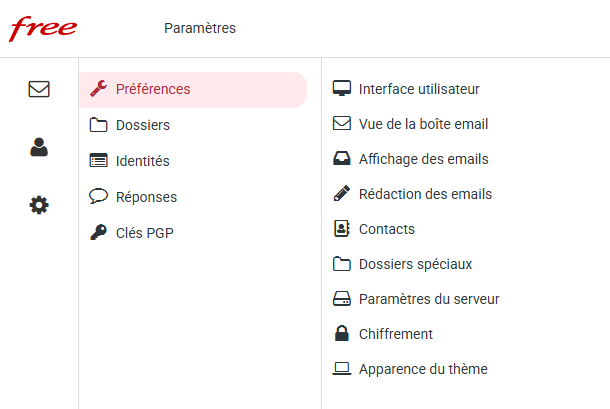This screenshot has height=409, width=610.
Task: Open Dossiers spéciaux preferences
Action: (415, 264)
